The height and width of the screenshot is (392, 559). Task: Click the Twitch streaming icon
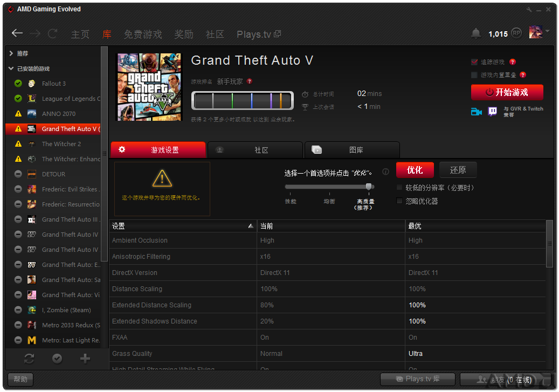pyautogui.click(x=492, y=112)
